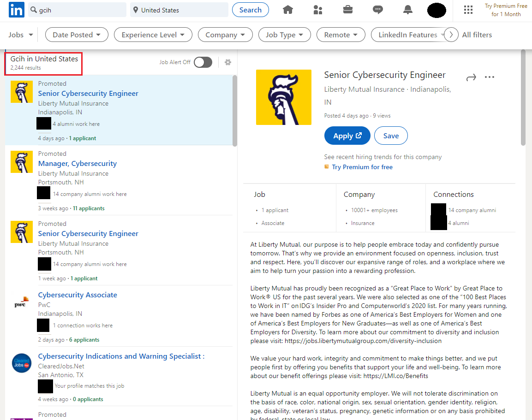Open Cybersecurity Indications and Warning Specialist listing

121,356
